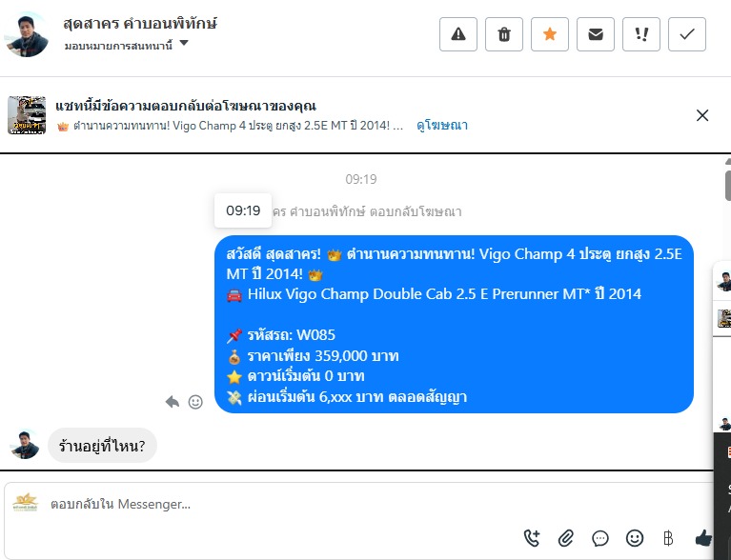Open ad thumbnail image in banner

27,115
